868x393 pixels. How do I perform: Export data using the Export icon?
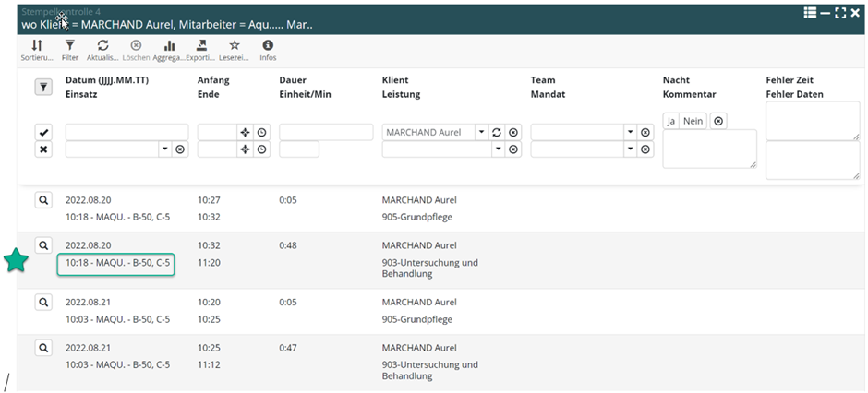coord(201,46)
